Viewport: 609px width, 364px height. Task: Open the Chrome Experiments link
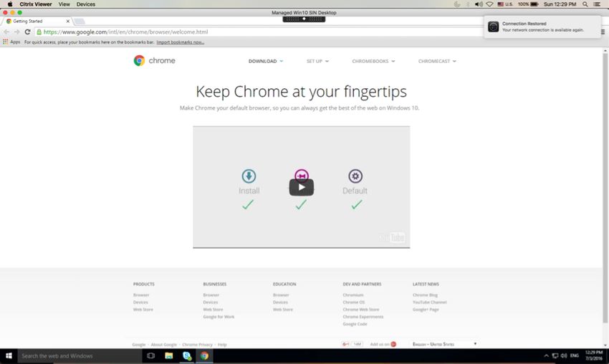(x=363, y=317)
